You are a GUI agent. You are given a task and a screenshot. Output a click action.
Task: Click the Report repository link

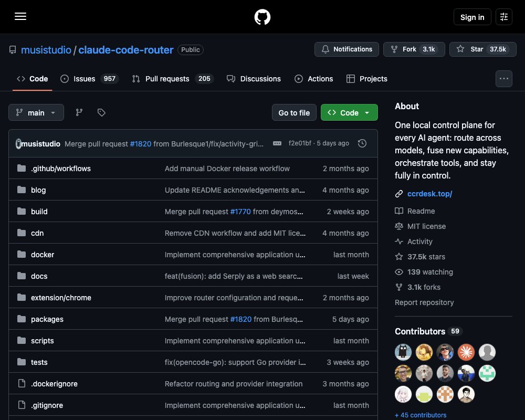(424, 302)
